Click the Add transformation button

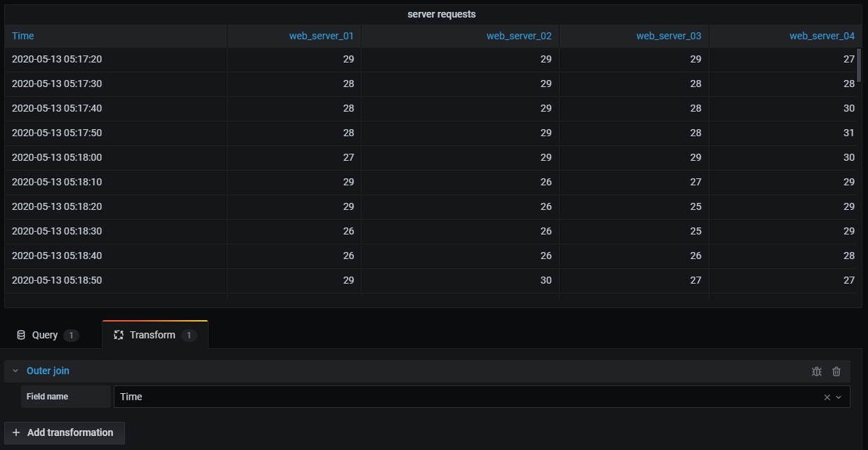click(65, 432)
